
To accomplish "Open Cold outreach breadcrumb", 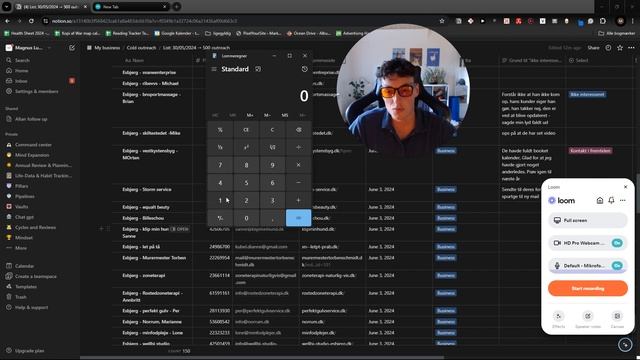I will (141, 48).
